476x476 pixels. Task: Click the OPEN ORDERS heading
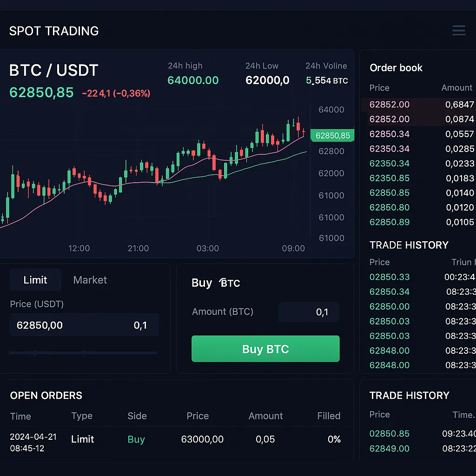pos(46,396)
